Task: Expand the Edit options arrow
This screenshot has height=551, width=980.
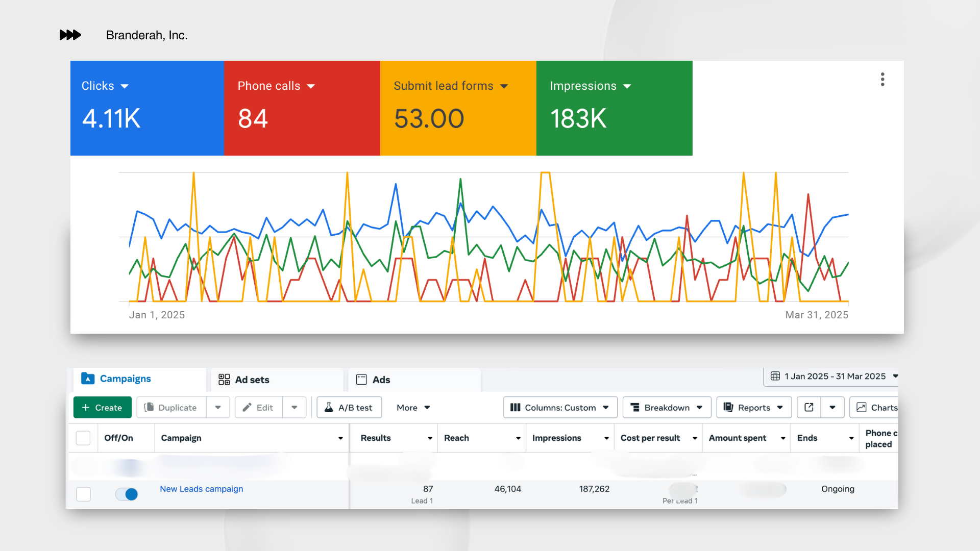Action: [295, 407]
